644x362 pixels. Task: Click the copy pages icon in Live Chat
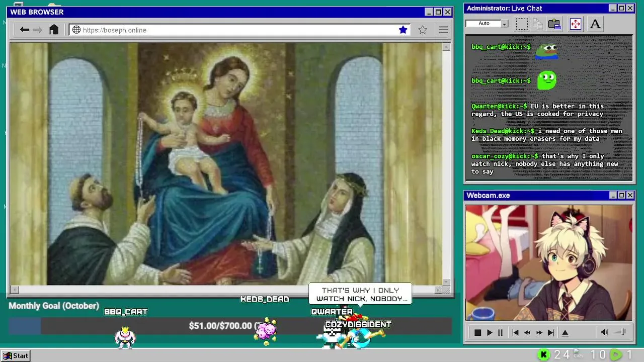(x=538, y=24)
